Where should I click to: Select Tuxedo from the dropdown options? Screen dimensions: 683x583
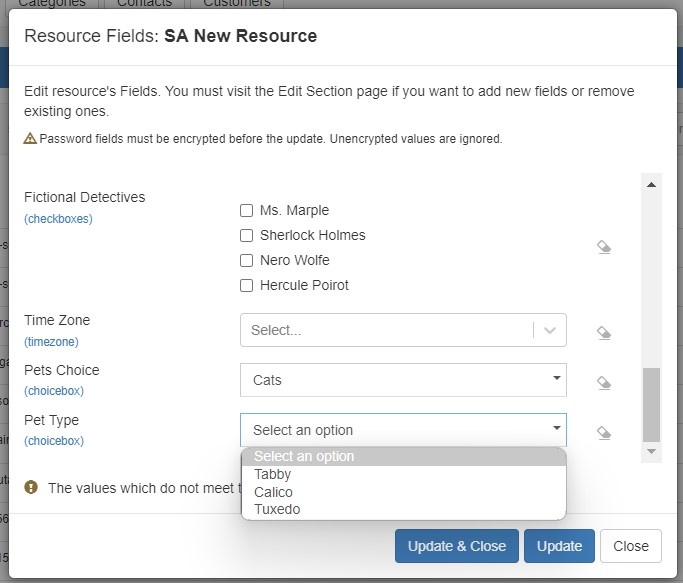277,509
